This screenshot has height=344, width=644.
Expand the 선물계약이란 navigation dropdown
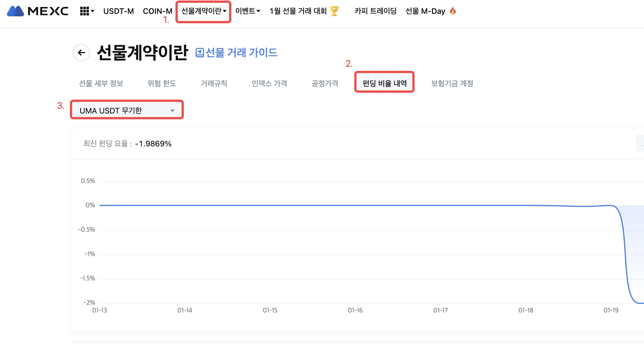pyautogui.click(x=204, y=11)
